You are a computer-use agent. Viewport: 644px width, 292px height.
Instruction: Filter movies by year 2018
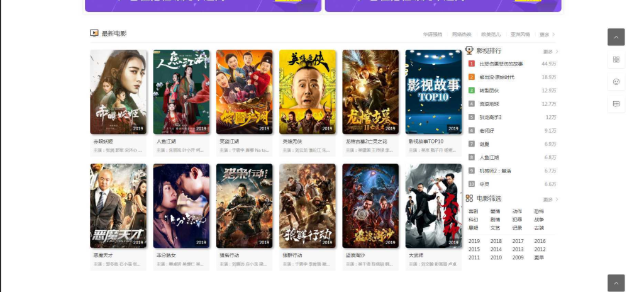tap(496, 242)
